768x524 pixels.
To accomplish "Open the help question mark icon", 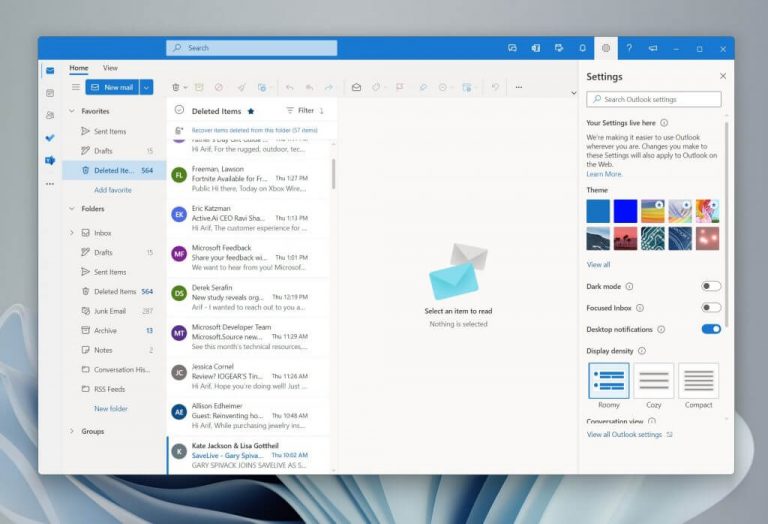I will pyautogui.click(x=629, y=48).
